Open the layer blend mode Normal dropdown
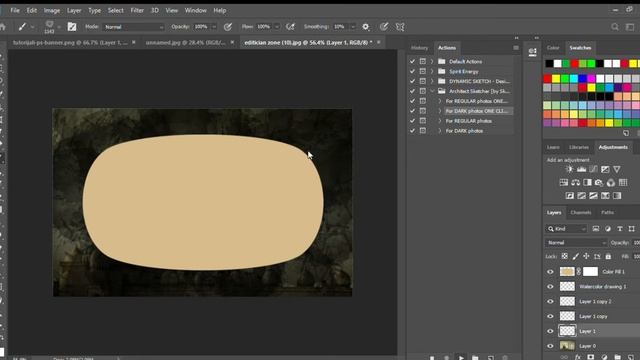Screen dimensions: 640x360 pos(576,243)
